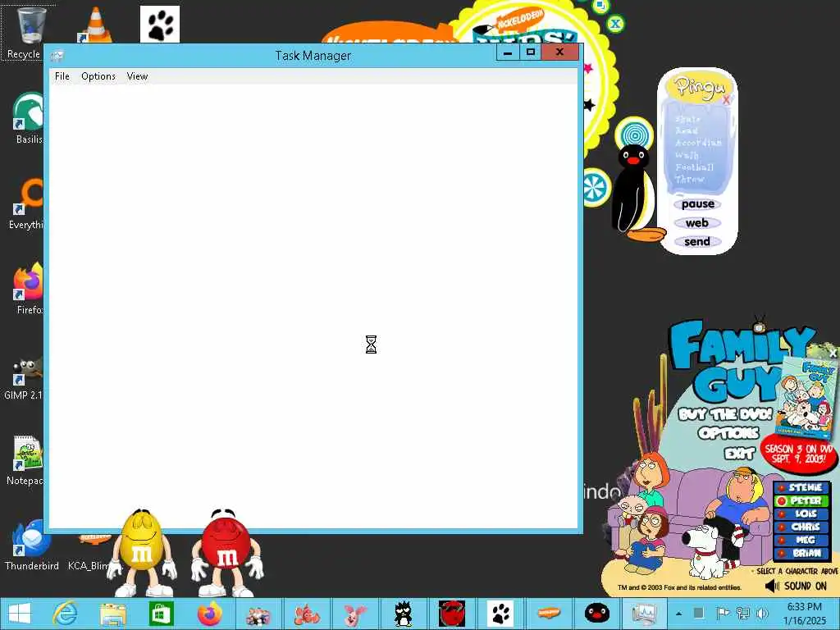Click Buy the DVD in Family Guy widget
The height and width of the screenshot is (630, 840).
click(725, 414)
